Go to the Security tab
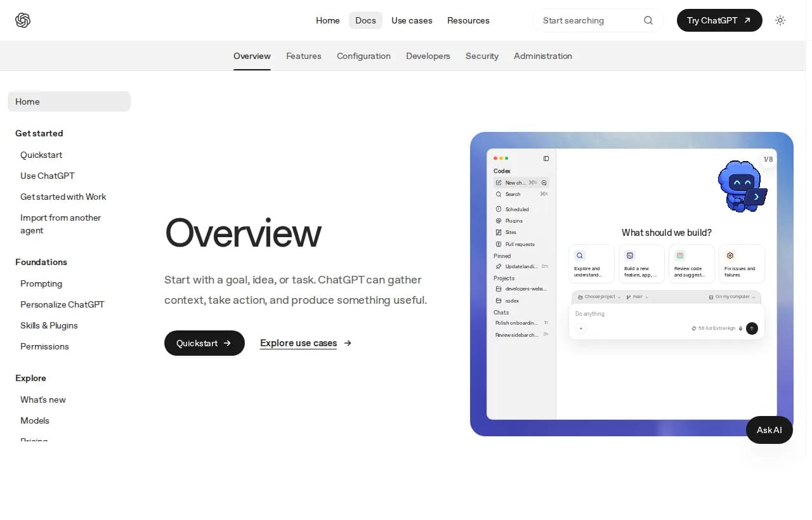The width and height of the screenshot is (812, 520). (x=482, y=56)
